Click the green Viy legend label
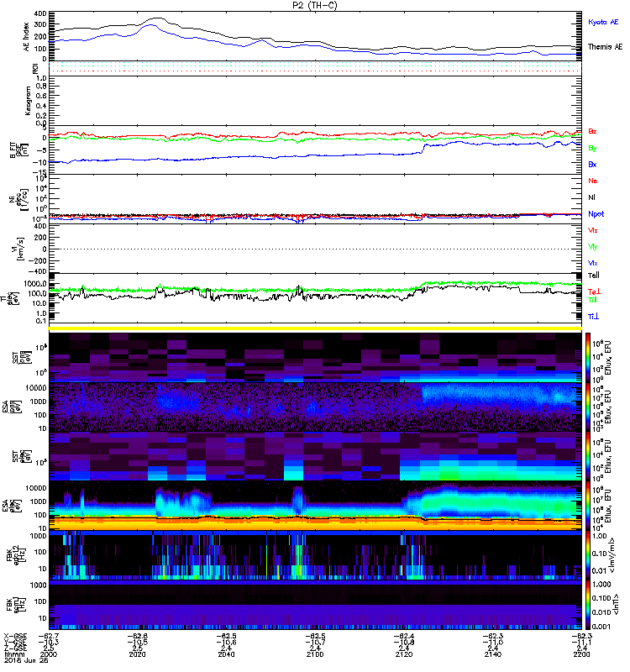 point(593,247)
